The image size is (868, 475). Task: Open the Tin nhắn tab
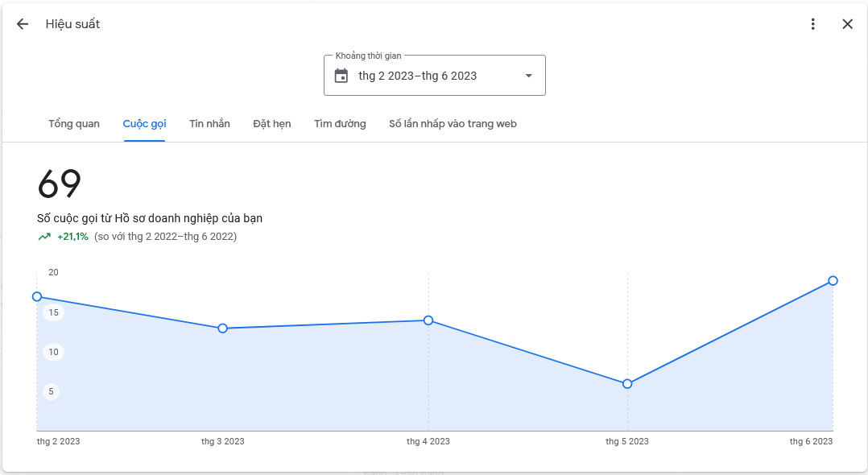(210, 123)
